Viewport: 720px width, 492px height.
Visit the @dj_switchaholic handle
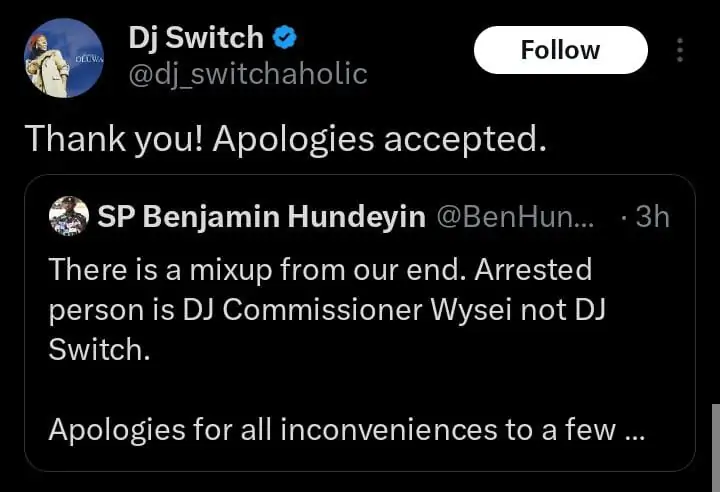[x=248, y=73]
